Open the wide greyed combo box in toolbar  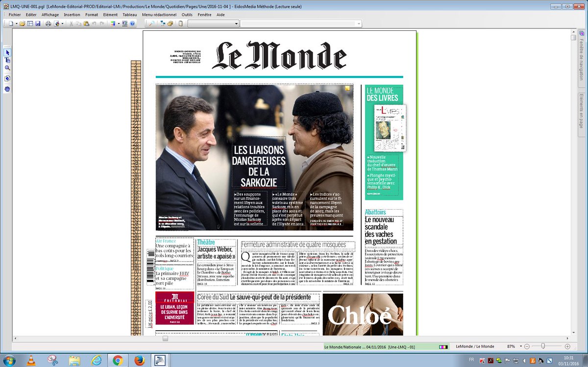[301, 24]
